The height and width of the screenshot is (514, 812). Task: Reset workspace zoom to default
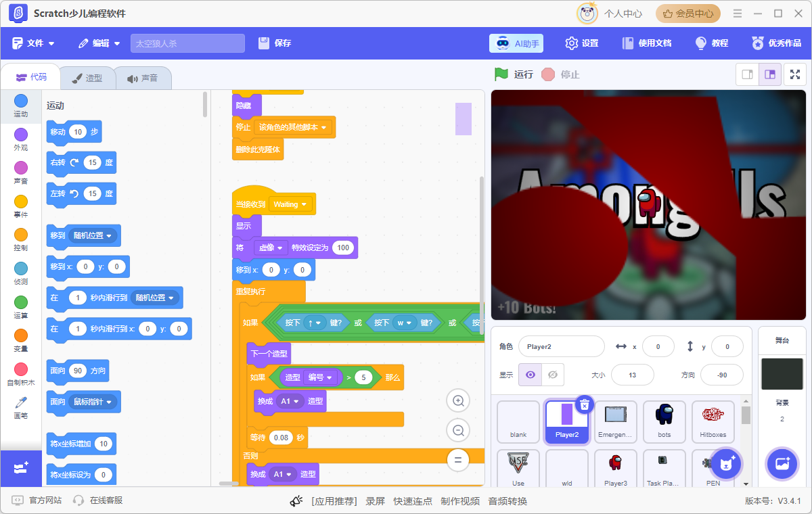(x=458, y=460)
